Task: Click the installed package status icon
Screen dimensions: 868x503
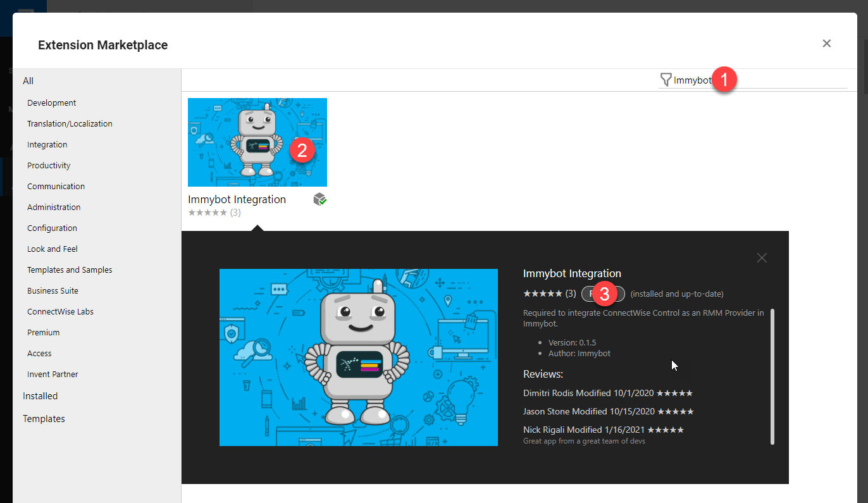Action: [320, 200]
